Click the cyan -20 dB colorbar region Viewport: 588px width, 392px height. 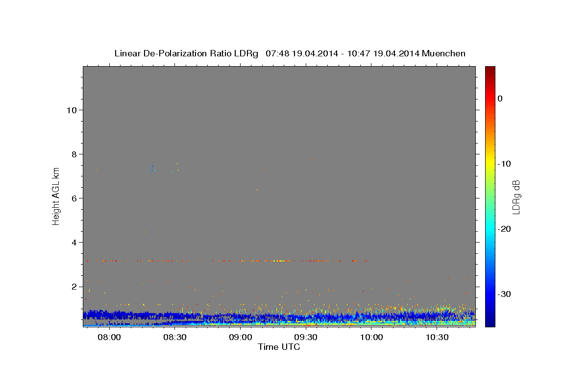490,229
